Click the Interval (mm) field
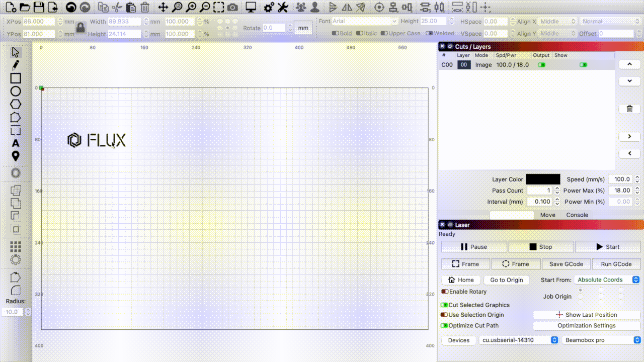 click(540, 202)
